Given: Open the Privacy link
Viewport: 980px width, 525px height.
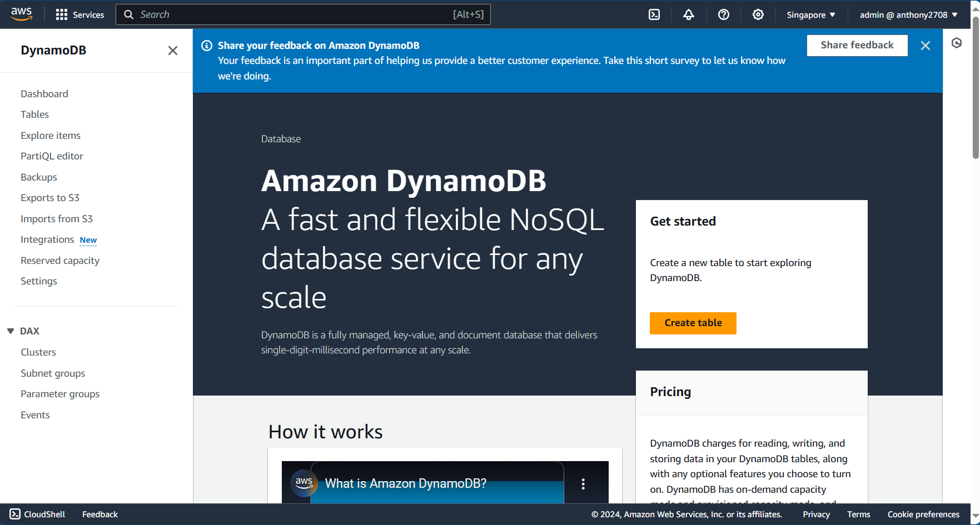Looking at the screenshot, I should tap(816, 514).
